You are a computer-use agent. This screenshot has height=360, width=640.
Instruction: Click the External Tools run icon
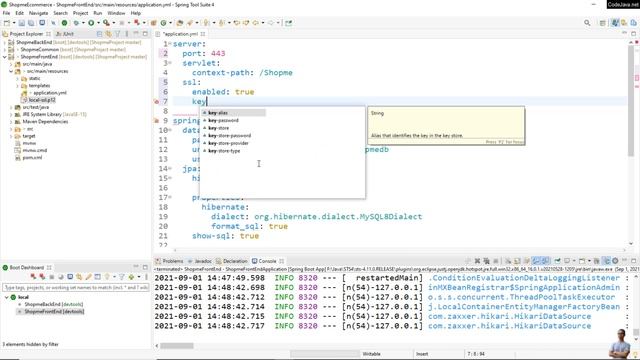point(106,23)
